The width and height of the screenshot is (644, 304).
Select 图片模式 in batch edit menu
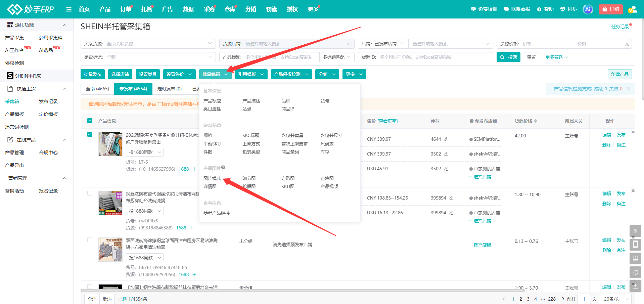(x=212, y=178)
